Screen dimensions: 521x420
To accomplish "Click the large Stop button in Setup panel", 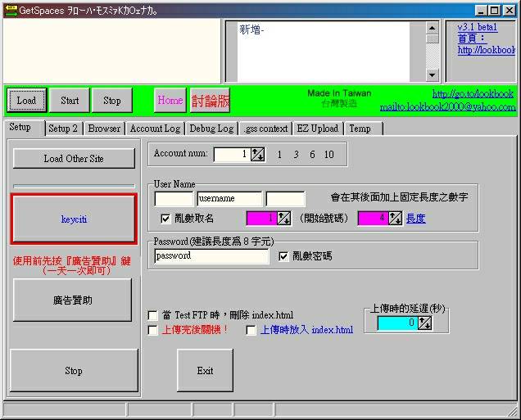I will (74, 371).
